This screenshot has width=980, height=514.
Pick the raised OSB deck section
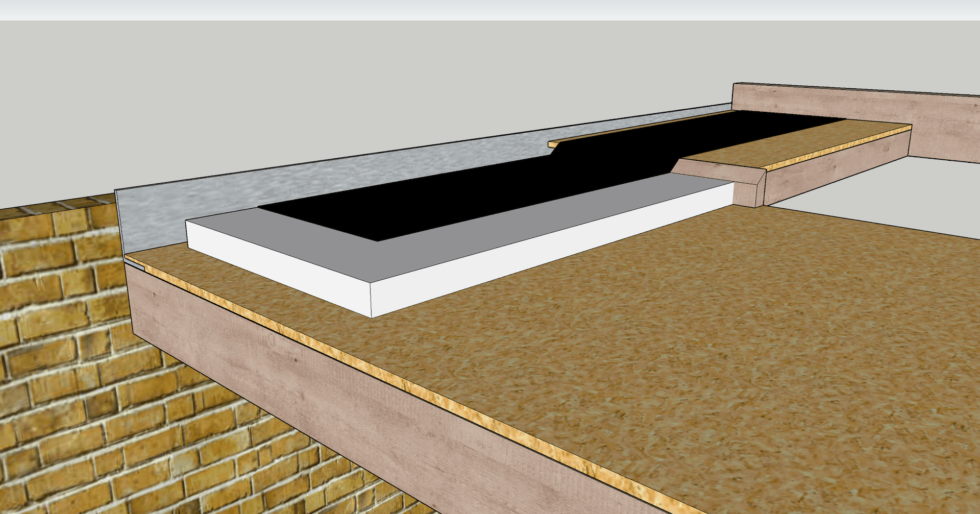point(796,142)
